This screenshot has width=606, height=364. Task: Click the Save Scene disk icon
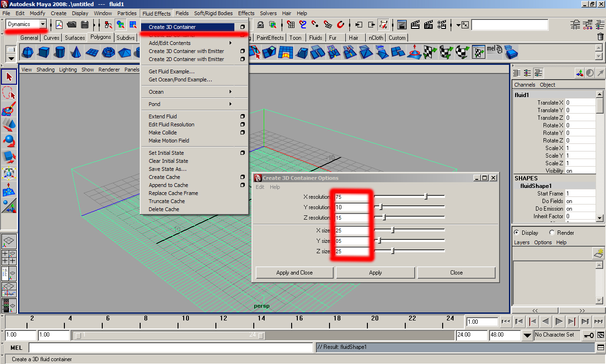point(85,25)
